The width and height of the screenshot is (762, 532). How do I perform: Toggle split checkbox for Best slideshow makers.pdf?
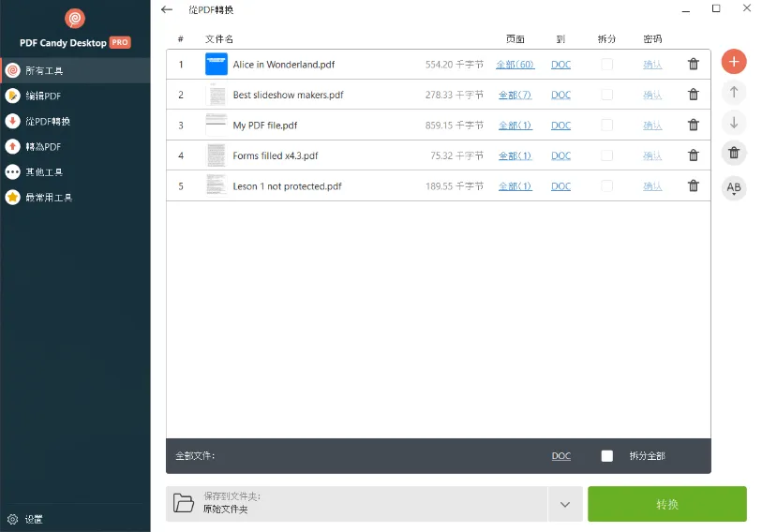coord(607,95)
